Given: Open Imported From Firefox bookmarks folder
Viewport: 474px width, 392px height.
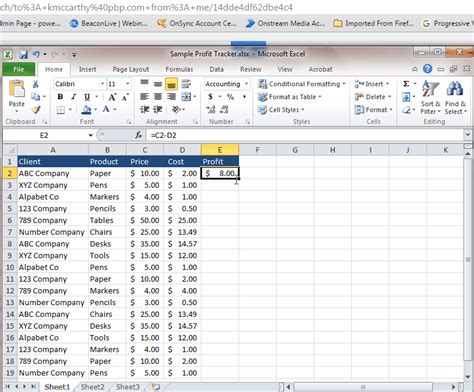Looking at the screenshot, I should click(x=374, y=23).
